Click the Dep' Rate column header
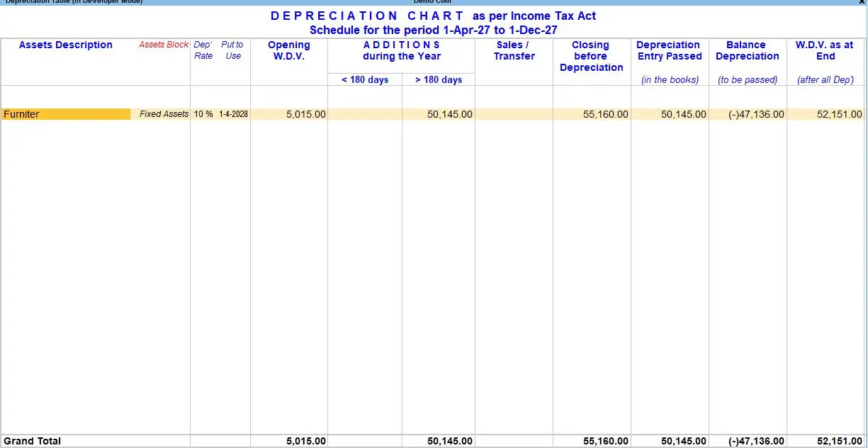 click(x=203, y=50)
